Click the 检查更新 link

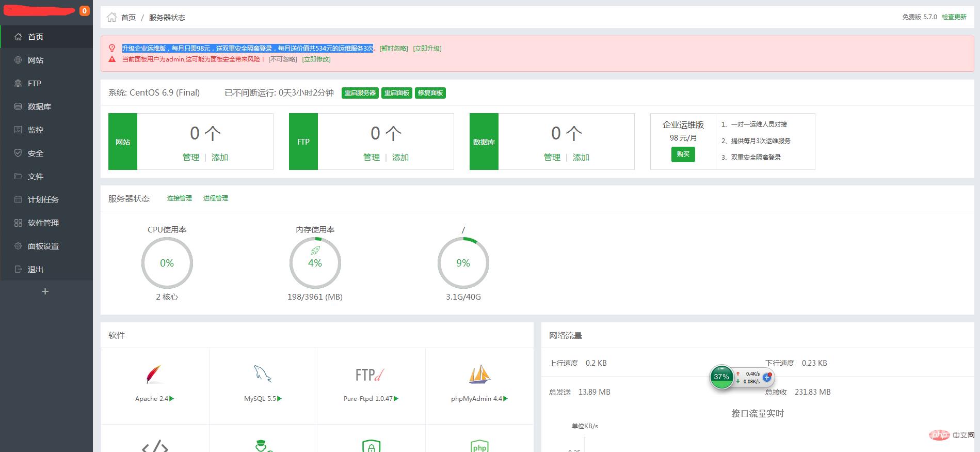954,17
